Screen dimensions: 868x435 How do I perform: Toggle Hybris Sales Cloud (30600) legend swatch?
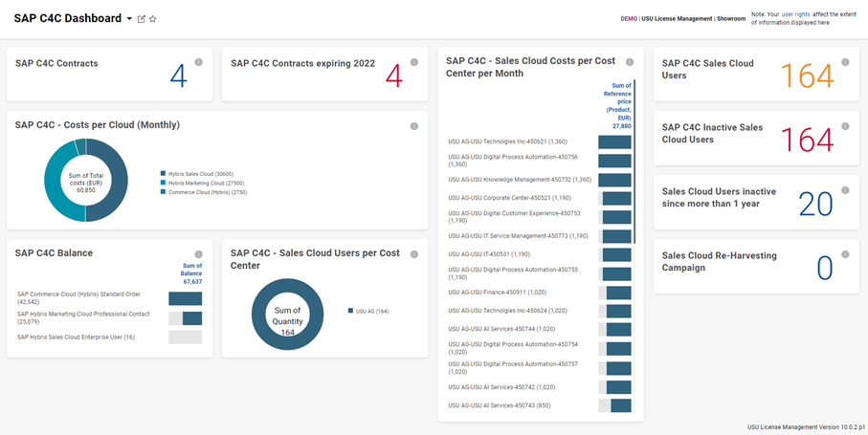pyautogui.click(x=164, y=174)
